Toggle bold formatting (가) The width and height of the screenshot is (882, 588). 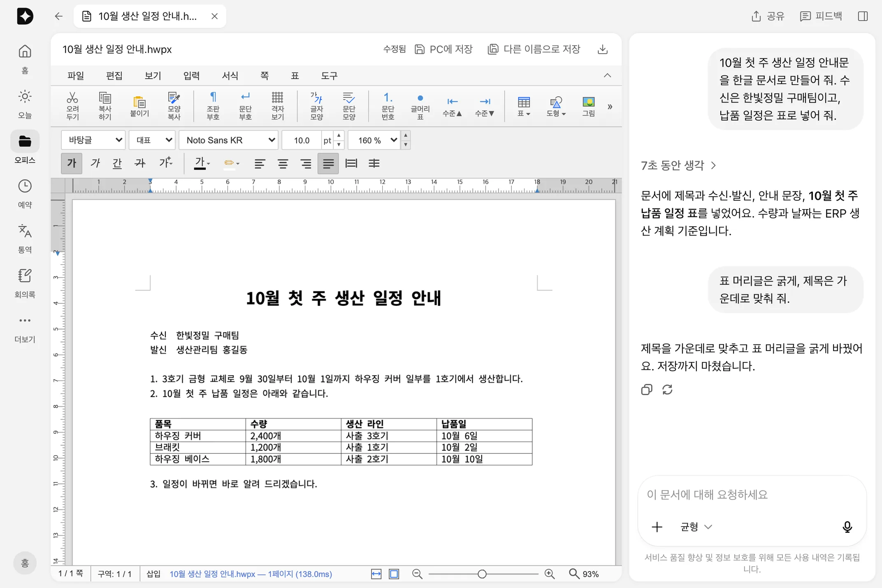(72, 163)
